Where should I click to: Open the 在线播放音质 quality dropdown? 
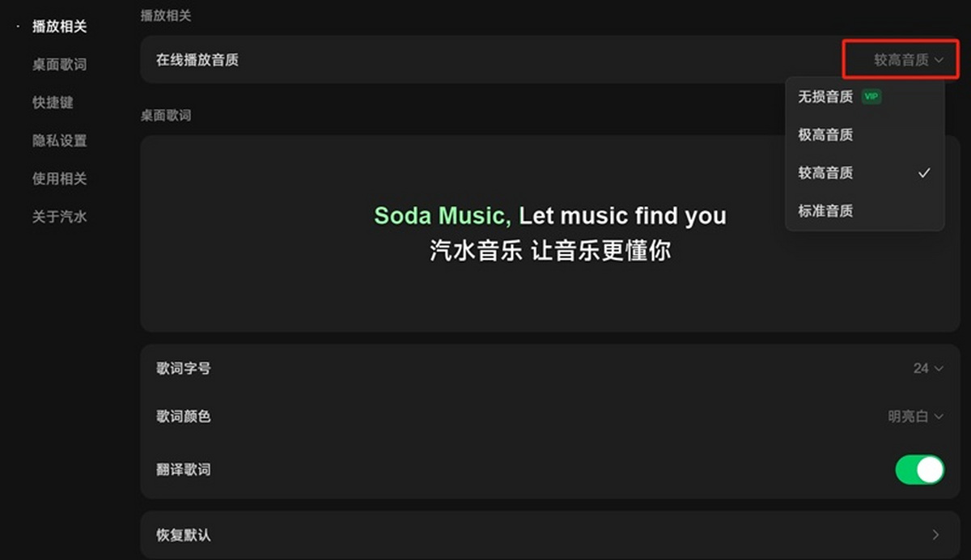[901, 59]
